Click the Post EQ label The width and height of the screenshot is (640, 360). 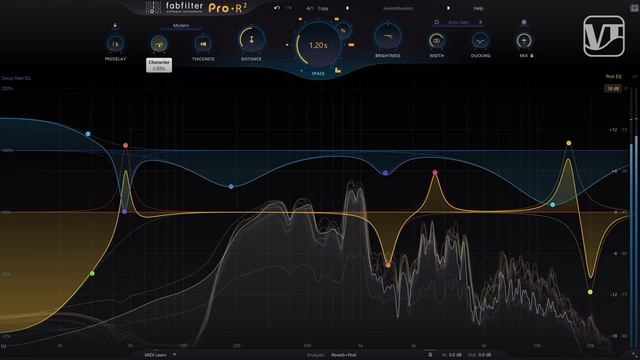613,76
